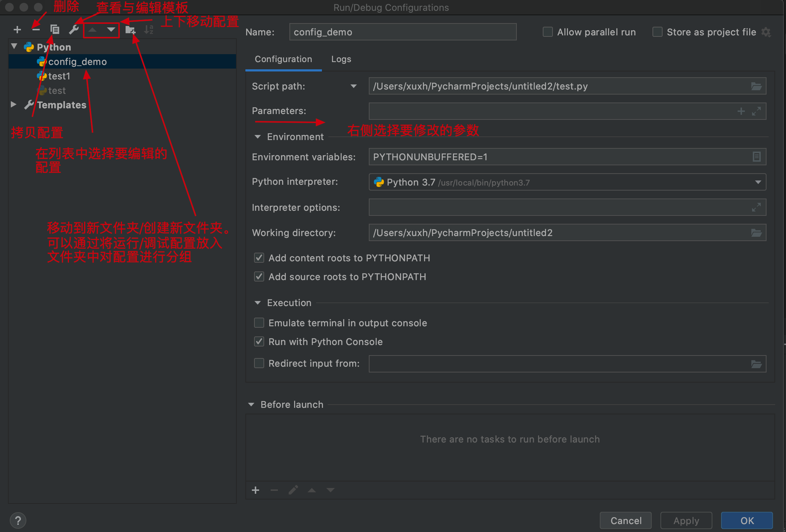Insert macro in Parameters field plus icon

pyautogui.click(x=741, y=111)
